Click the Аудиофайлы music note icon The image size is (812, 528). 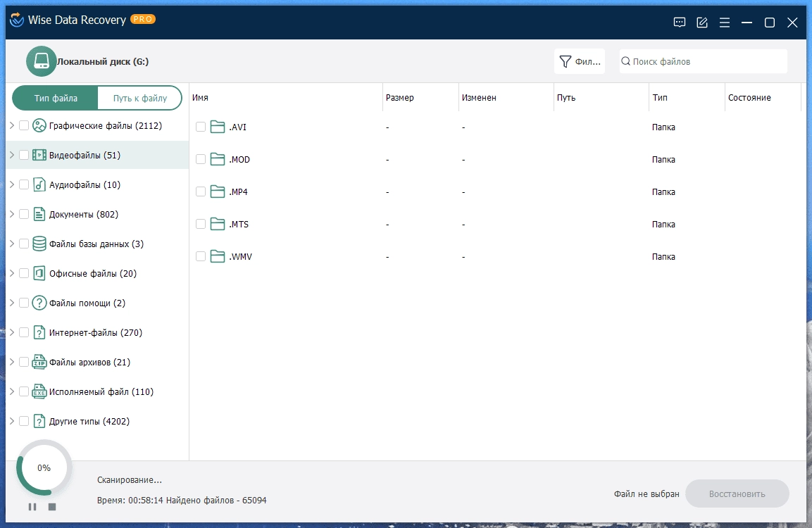coord(39,184)
